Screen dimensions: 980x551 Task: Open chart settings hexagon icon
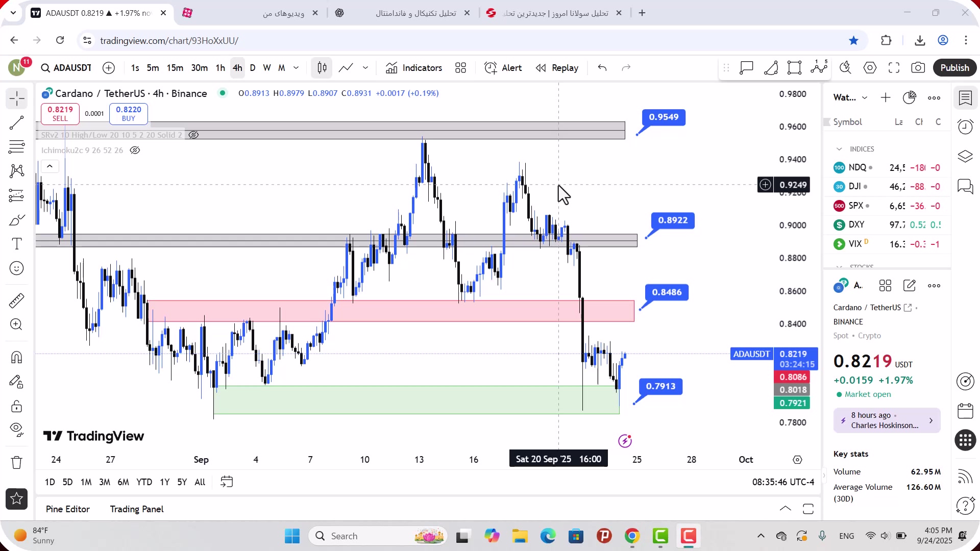(x=870, y=68)
